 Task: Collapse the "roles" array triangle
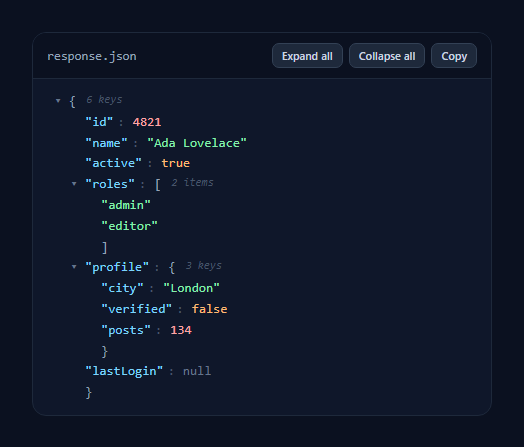pyautogui.click(x=74, y=183)
